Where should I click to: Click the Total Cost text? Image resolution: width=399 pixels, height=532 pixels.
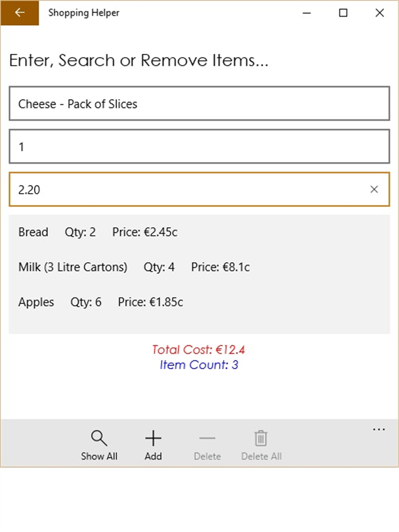(x=198, y=349)
